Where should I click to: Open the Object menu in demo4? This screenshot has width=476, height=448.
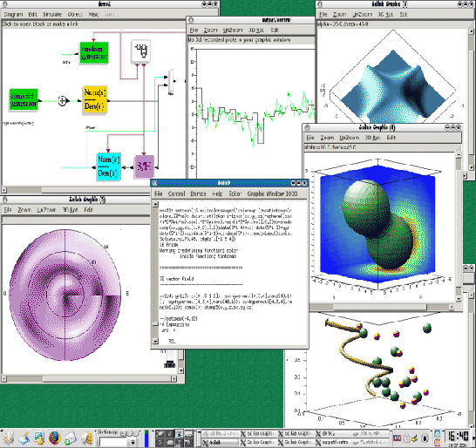(75, 14)
